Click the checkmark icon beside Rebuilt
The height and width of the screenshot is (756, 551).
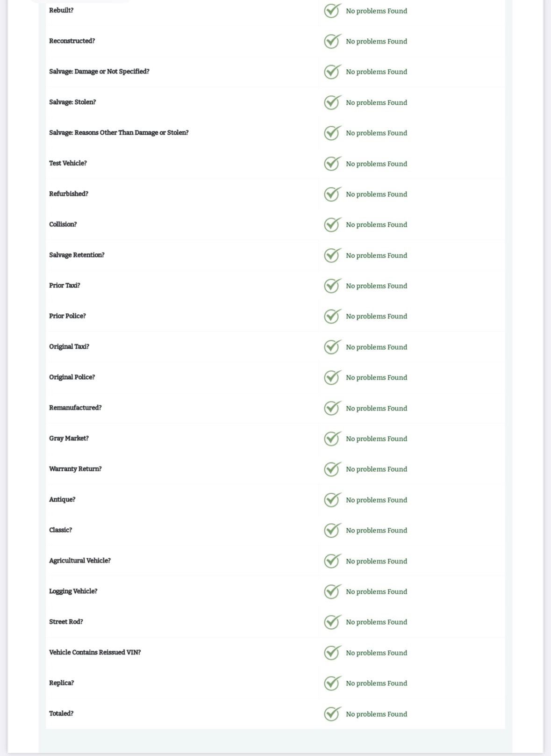tap(332, 11)
